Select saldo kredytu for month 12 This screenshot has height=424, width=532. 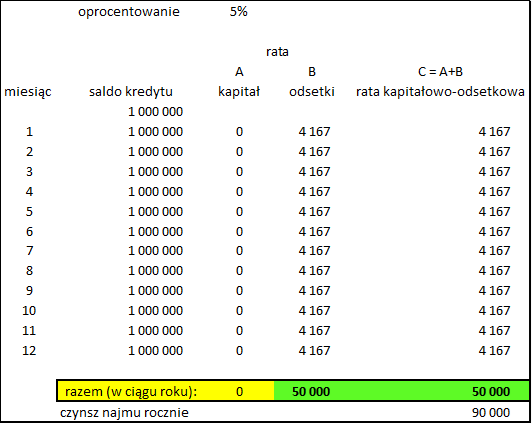155,351
